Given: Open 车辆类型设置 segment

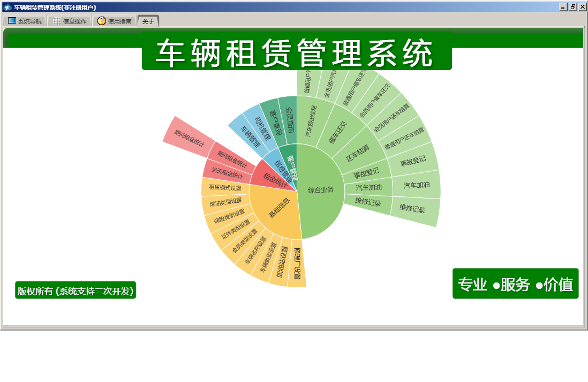Looking at the screenshot, I should (268, 258).
